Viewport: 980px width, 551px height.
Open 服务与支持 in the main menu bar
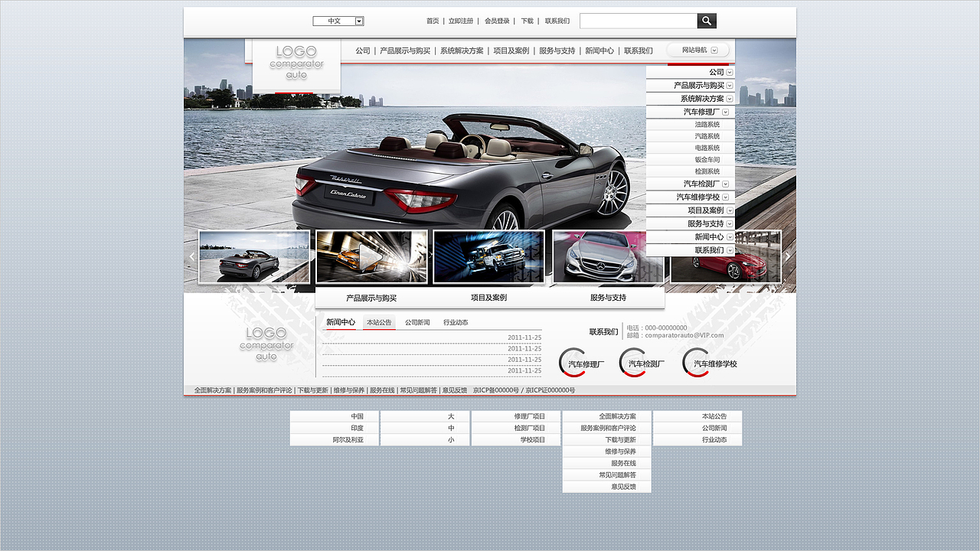pyautogui.click(x=557, y=51)
